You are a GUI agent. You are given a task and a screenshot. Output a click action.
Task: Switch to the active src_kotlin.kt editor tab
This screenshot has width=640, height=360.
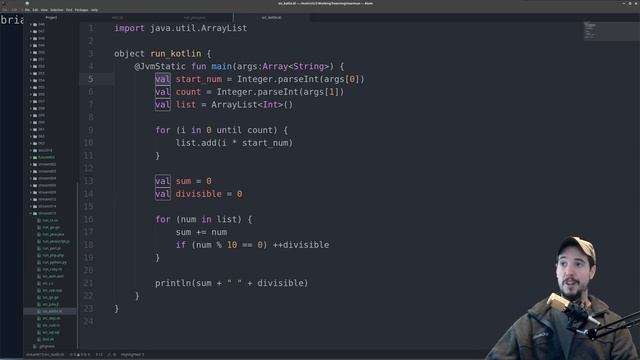pyautogui.click(x=271, y=18)
